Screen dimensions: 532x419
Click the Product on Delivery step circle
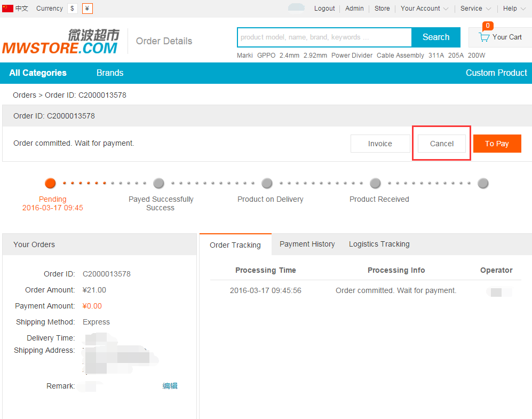267,183
